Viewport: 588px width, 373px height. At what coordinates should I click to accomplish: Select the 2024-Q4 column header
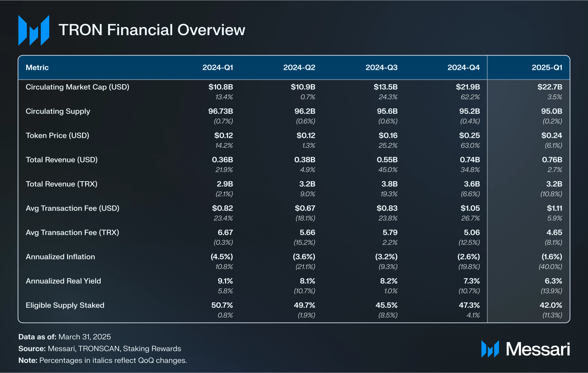463,68
